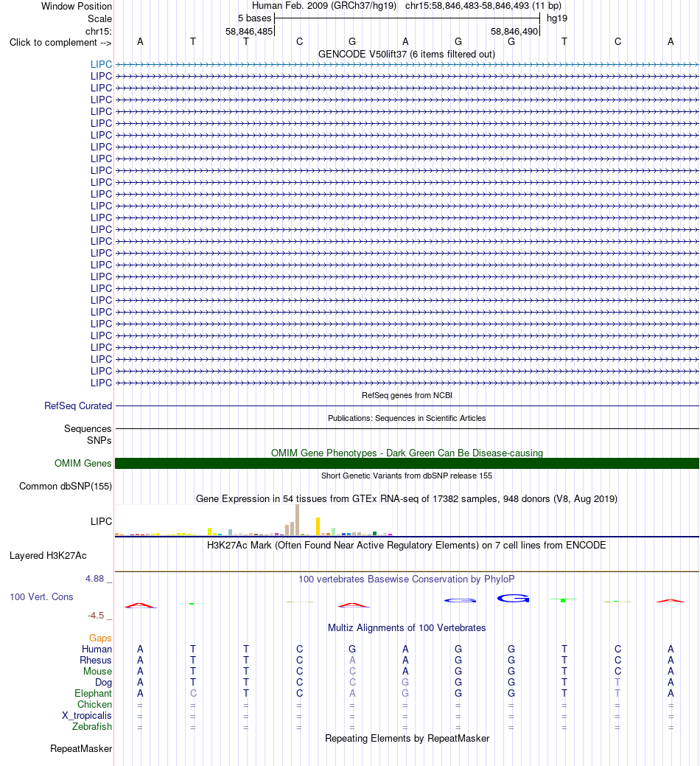Click the tall yellow bar in GTEx chart
This screenshot has width=700, height=766.
point(318,526)
